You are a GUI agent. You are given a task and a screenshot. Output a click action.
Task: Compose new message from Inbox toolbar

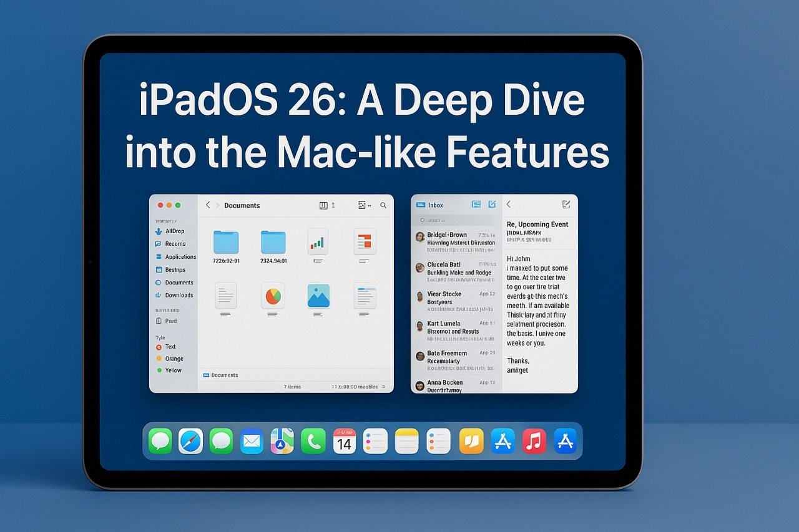(492, 205)
